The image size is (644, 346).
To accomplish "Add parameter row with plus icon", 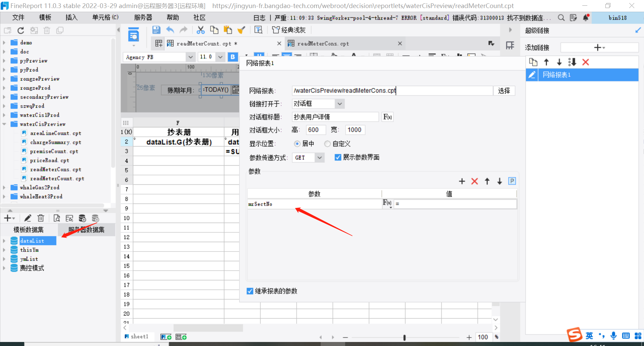I will [x=462, y=181].
